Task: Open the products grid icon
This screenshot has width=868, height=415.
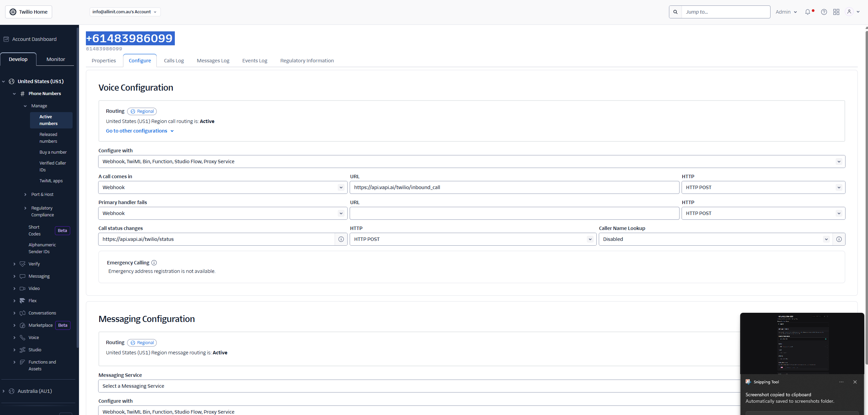Action: point(836,12)
